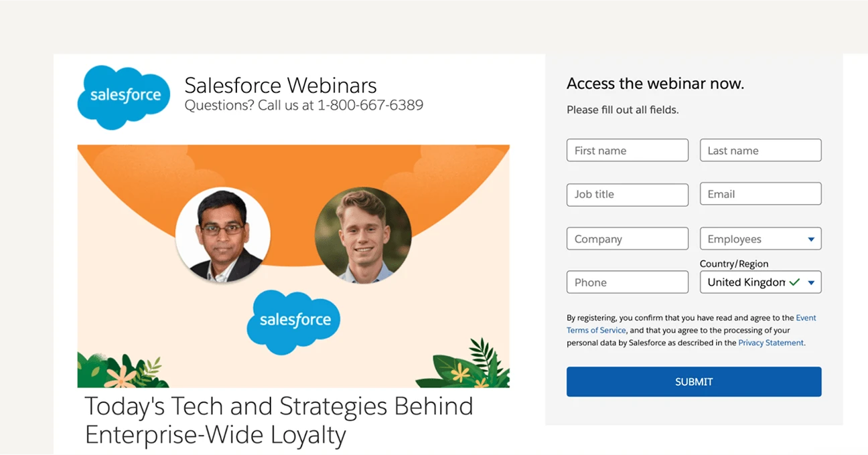Click the Email input field
The height and width of the screenshot is (455, 868).
tap(760, 194)
